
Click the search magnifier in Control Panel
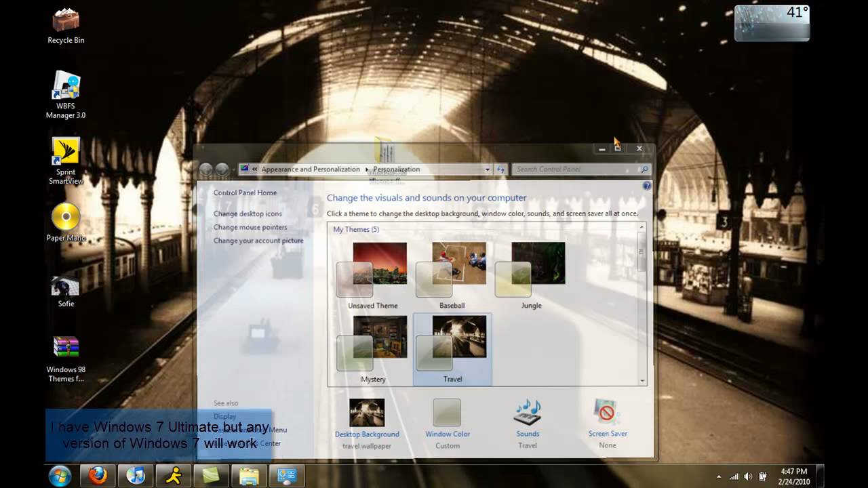[644, 169]
